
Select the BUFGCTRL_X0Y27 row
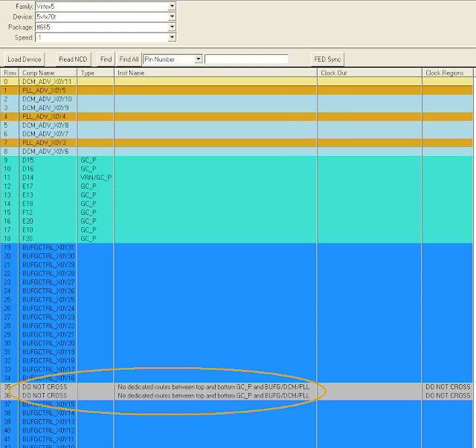237,282
